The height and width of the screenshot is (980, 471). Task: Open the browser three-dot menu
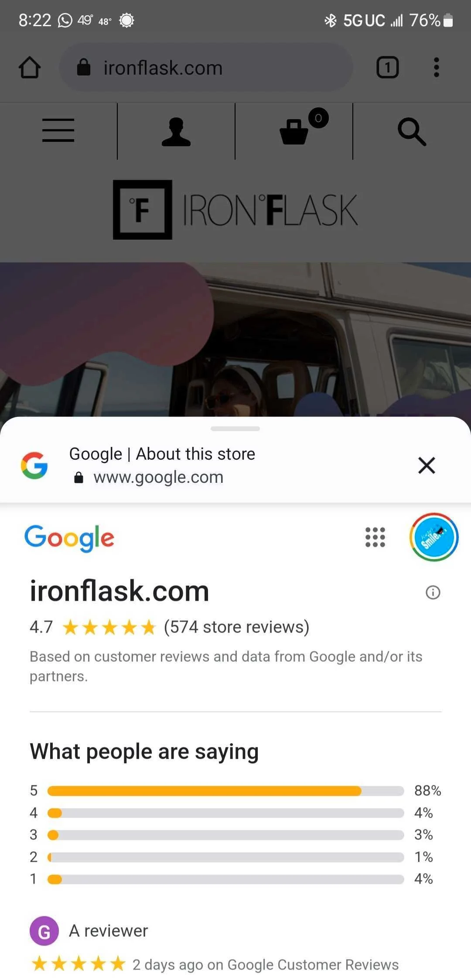[436, 68]
